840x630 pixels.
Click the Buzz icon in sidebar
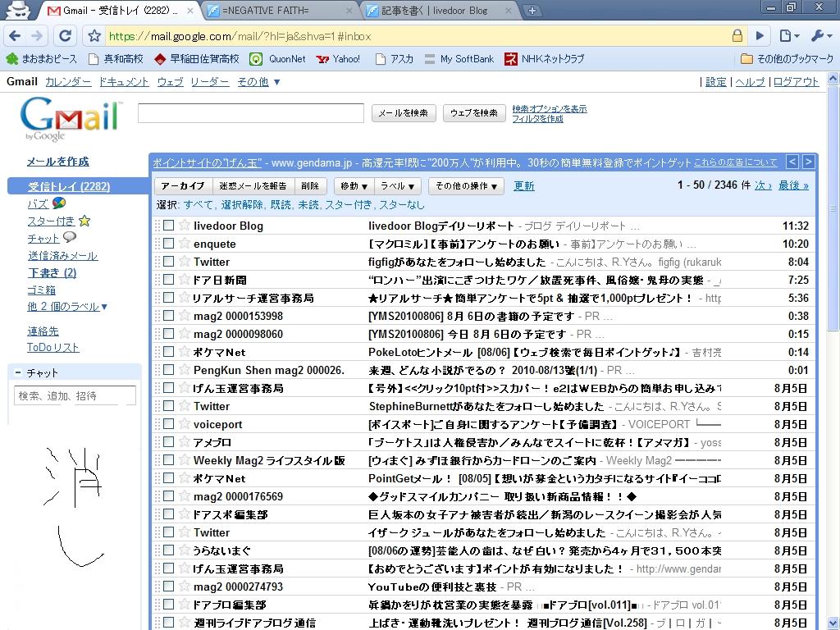pyautogui.click(x=59, y=203)
